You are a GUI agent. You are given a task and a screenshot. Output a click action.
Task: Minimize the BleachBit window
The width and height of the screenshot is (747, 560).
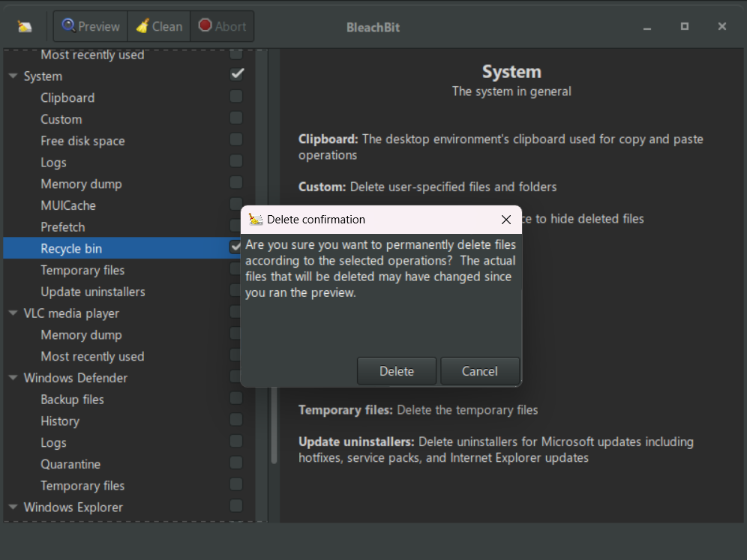pyautogui.click(x=647, y=27)
